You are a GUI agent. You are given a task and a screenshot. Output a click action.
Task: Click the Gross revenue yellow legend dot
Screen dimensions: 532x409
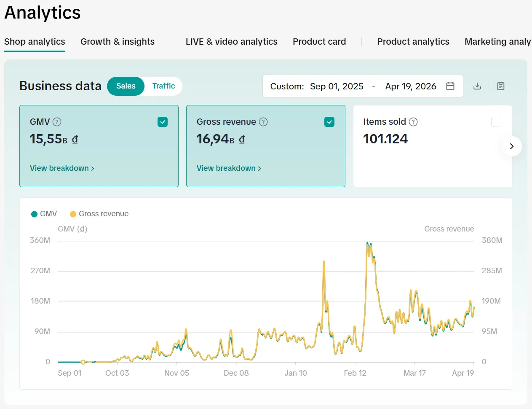tap(73, 214)
